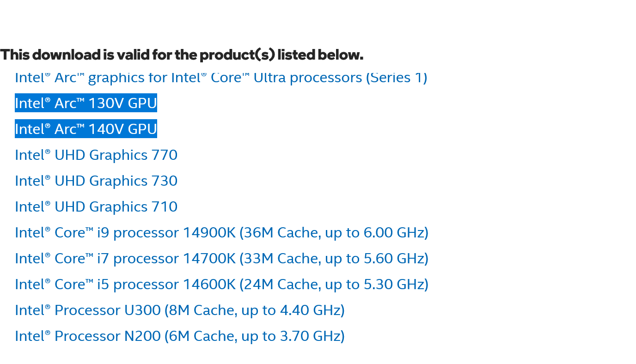The image size is (636, 364).
Task: Click Intel UHD Graphics 770 link
Action: tap(96, 155)
